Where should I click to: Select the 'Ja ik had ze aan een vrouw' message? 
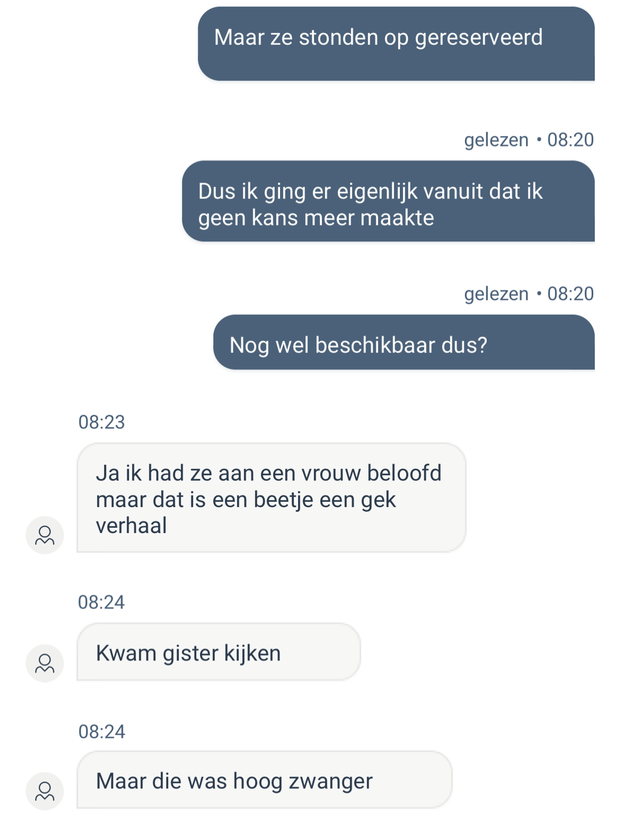(271, 498)
